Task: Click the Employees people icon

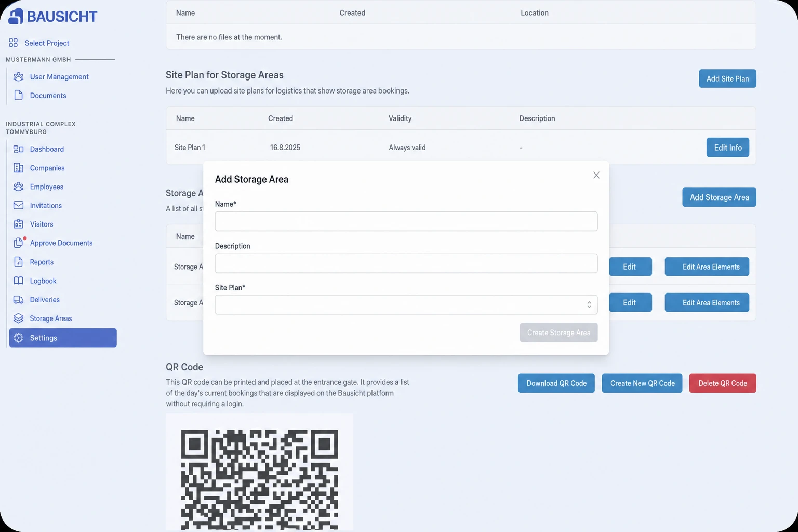Action: pyautogui.click(x=19, y=187)
